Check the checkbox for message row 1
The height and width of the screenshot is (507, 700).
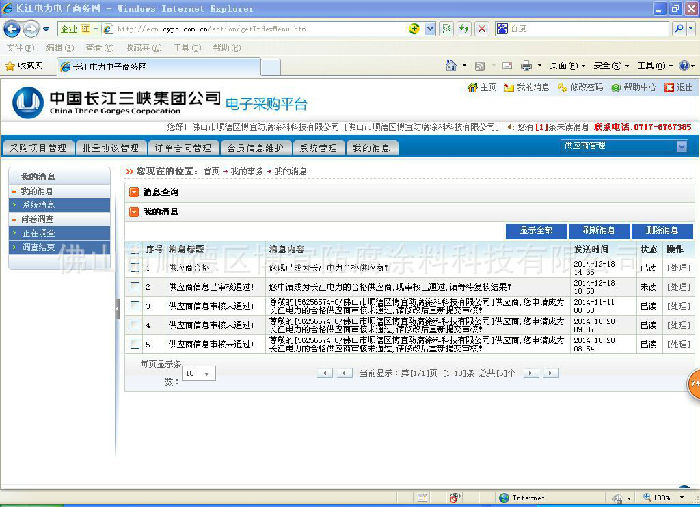135,267
